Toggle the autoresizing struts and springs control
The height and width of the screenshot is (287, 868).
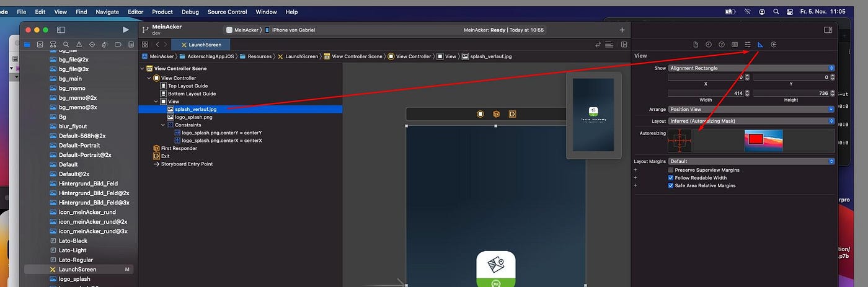pos(680,141)
